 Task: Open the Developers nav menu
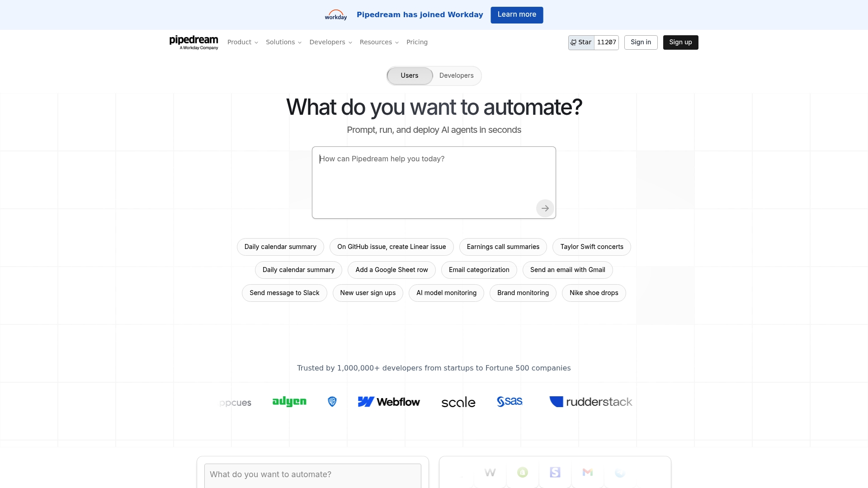tap(330, 42)
